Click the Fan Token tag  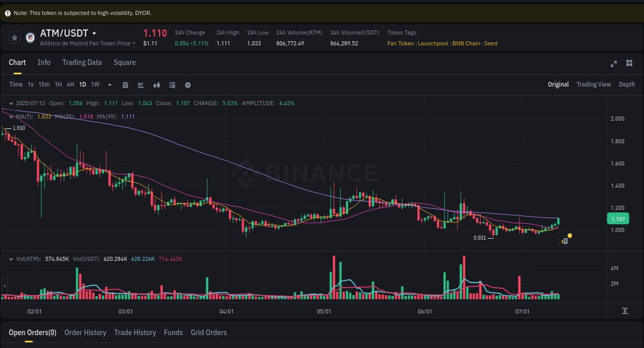pyautogui.click(x=400, y=43)
